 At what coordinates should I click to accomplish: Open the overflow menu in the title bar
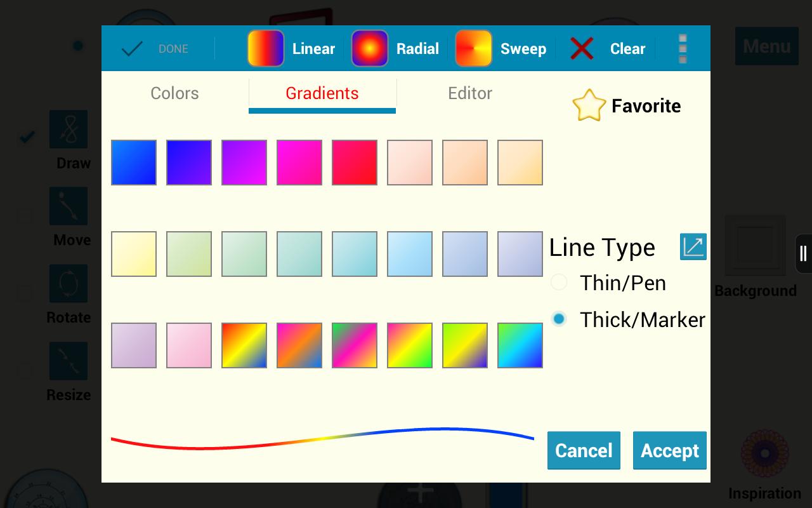(683, 48)
